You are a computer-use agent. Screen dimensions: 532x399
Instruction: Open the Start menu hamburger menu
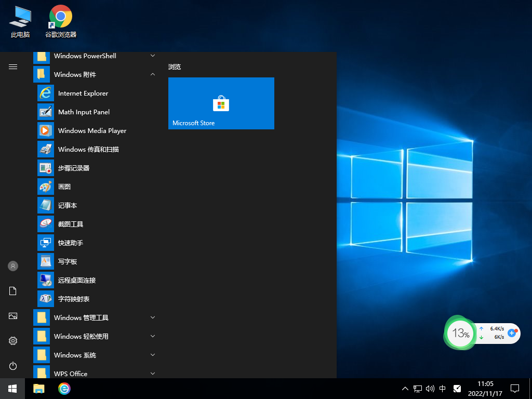[x=12, y=66]
